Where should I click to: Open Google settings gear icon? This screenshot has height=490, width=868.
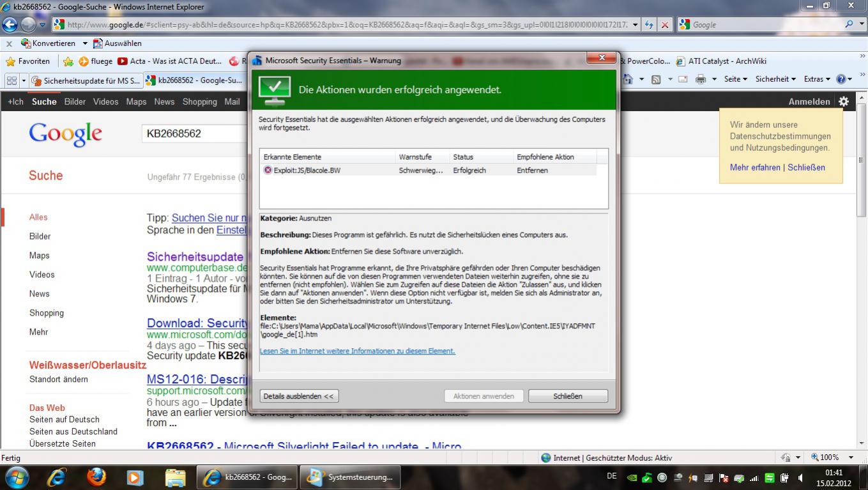[x=844, y=102]
